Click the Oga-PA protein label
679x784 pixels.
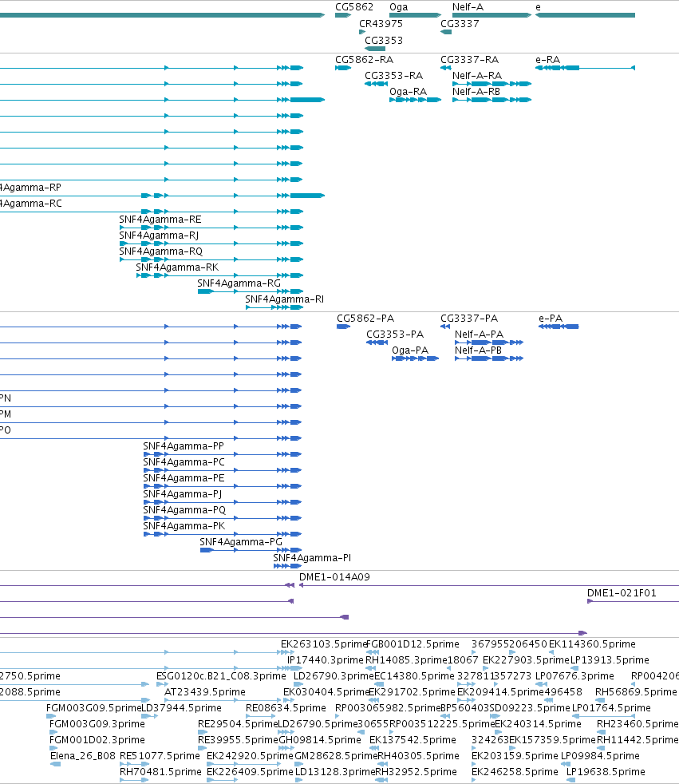click(410, 350)
